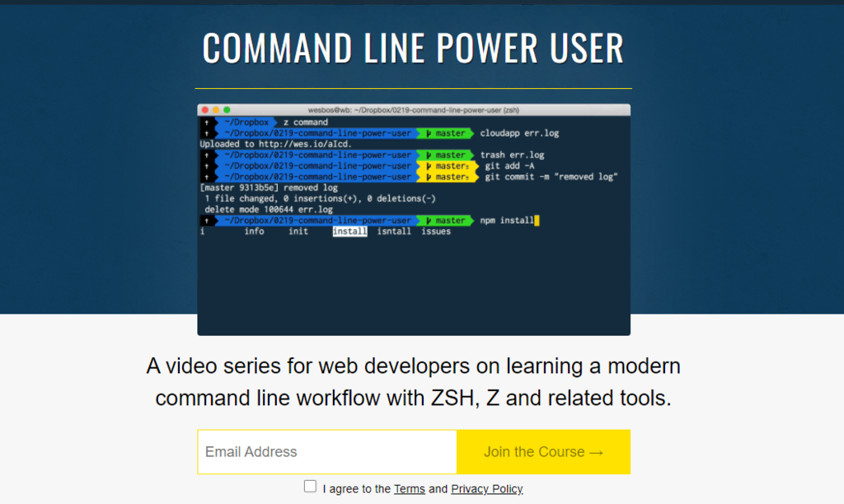Select the highlighted install autocomplete suggestion
This screenshot has width=844, height=504.
(x=349, y=231)
